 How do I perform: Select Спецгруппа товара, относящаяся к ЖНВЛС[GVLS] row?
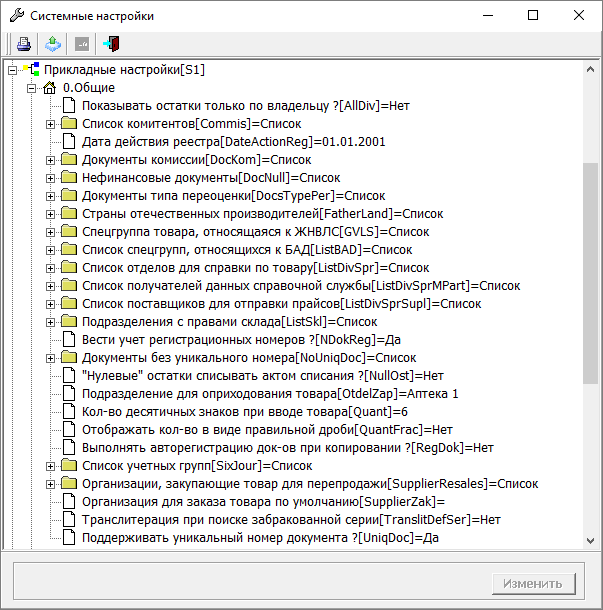point(255,231)
